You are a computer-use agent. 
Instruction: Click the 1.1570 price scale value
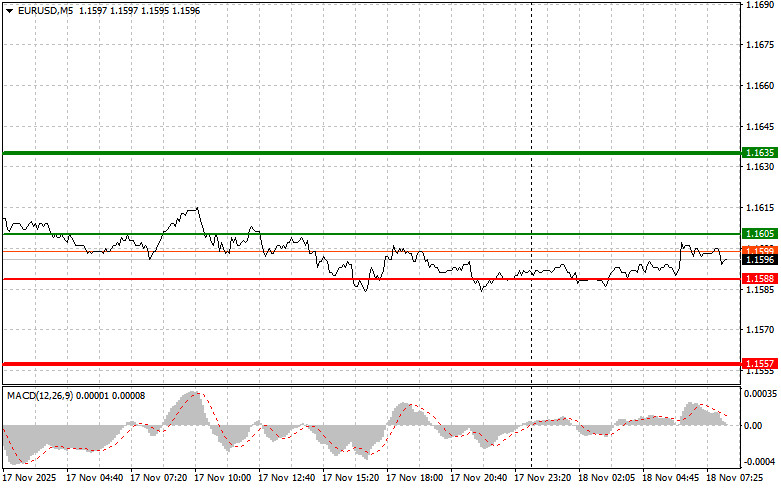pos(760,330)
